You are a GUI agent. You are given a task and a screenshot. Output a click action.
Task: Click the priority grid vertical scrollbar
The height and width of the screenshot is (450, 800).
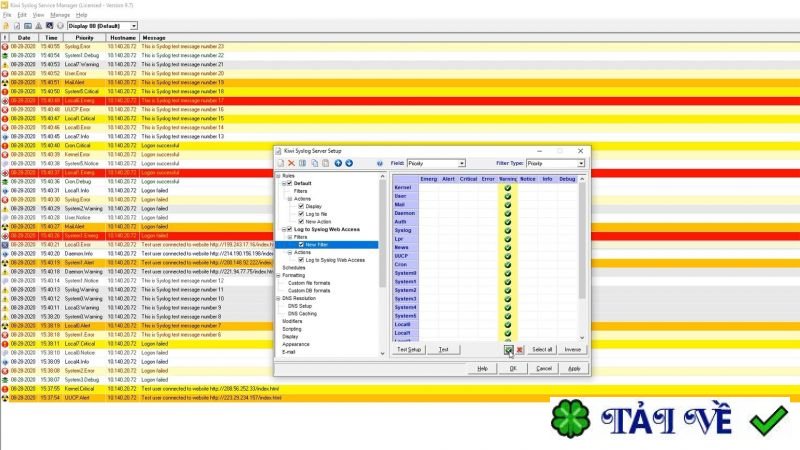[x=582, y=258]
